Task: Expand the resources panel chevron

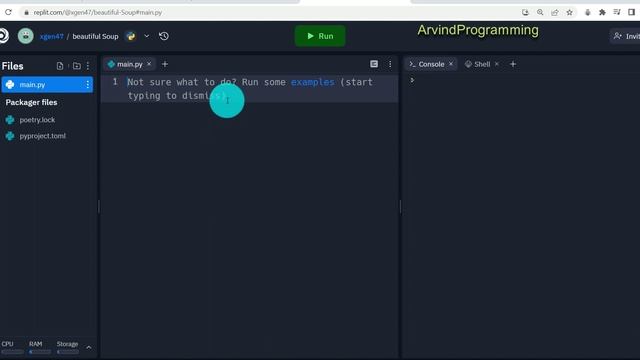Action: tap(89, 347)
